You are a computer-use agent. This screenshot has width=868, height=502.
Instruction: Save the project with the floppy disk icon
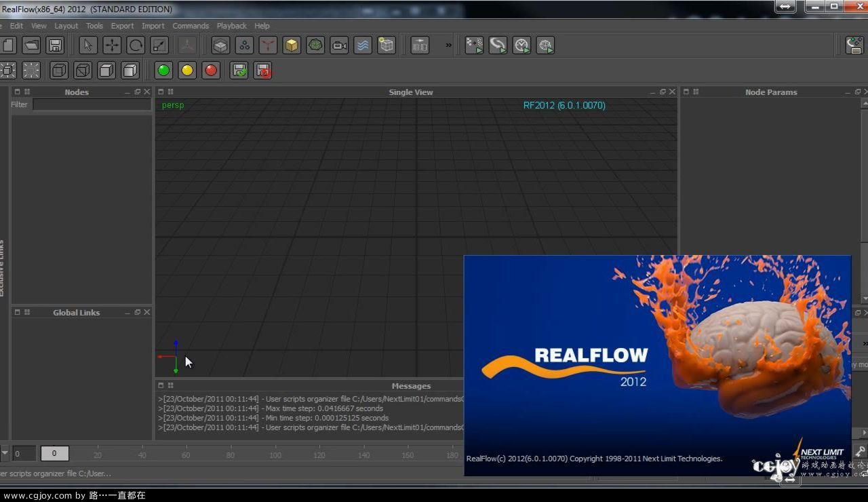(x=55, y=45)
